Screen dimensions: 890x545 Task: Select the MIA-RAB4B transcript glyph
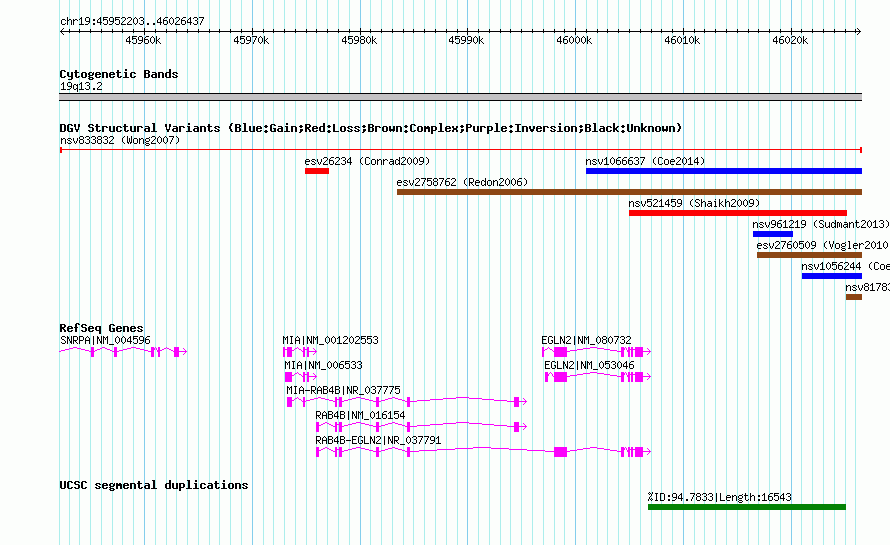click(407, 402)
